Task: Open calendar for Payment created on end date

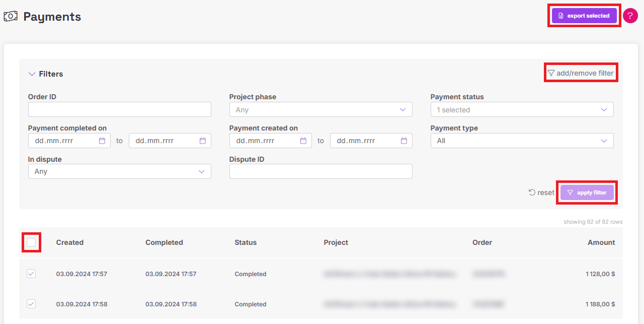Action: point(404,141)
